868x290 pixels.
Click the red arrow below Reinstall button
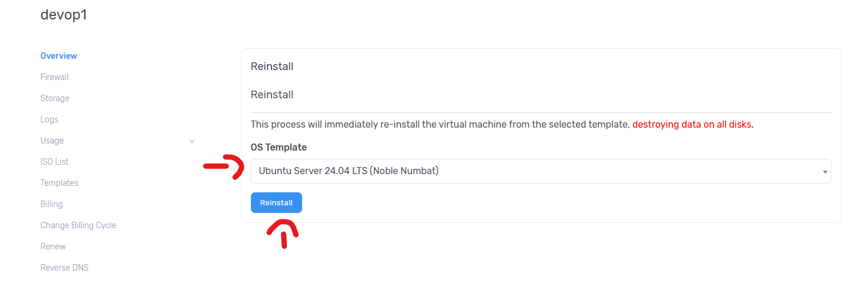(283, 232)
